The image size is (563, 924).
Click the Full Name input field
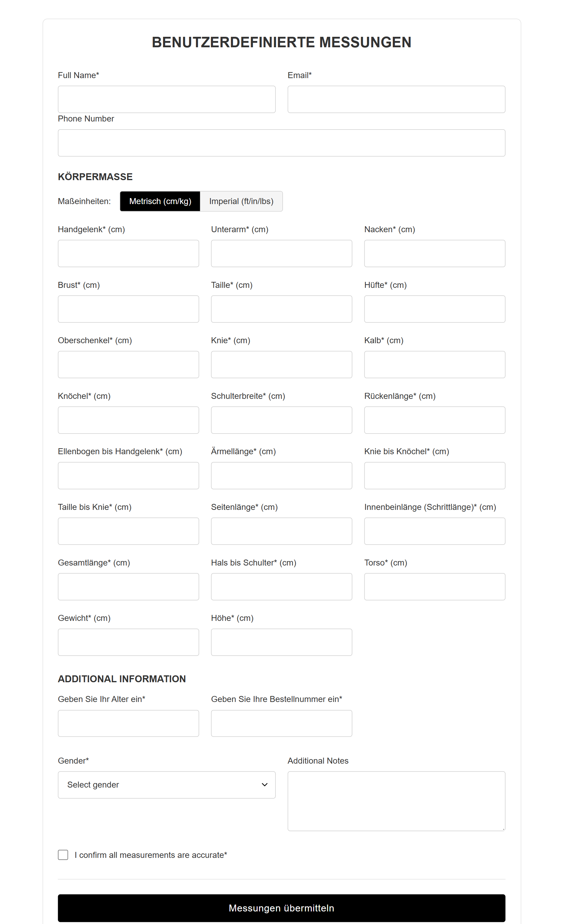pos(166,99)
